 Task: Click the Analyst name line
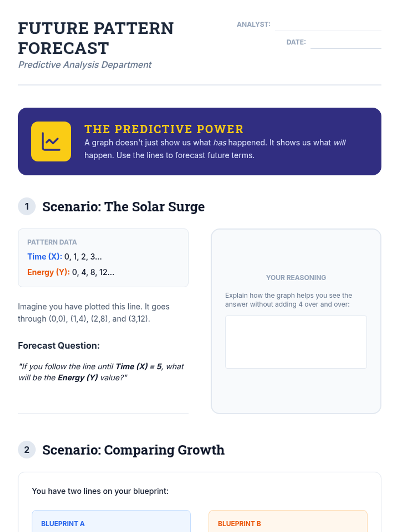pyautogui.click(x=328, y=26)
